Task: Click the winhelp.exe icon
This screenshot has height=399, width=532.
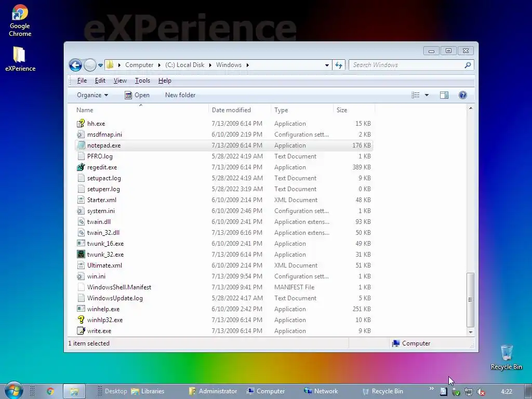Action: point(81,309)
